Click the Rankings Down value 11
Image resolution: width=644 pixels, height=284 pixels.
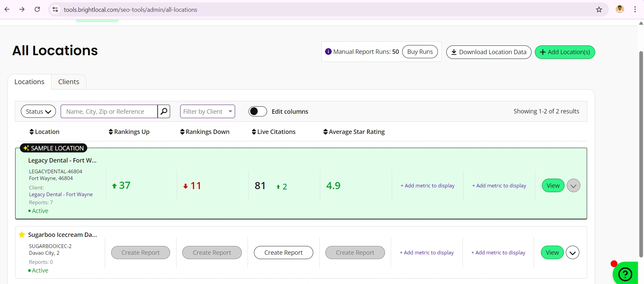pos(196,186)
